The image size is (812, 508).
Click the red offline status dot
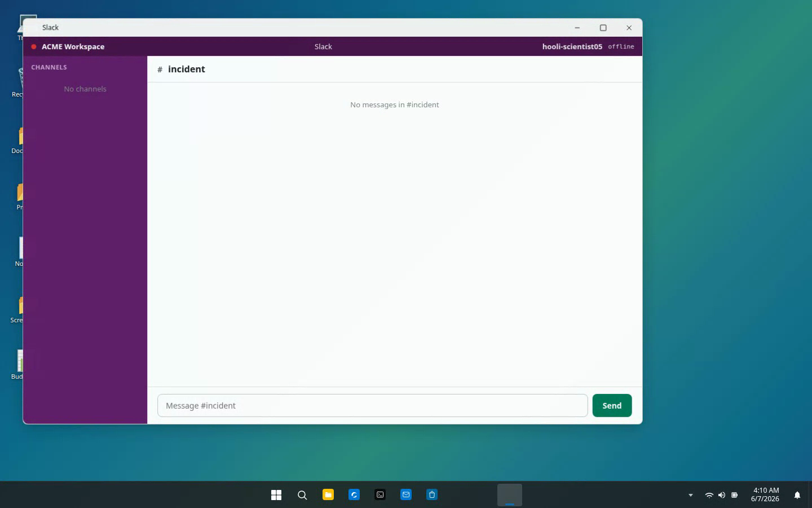click(34, 47)
